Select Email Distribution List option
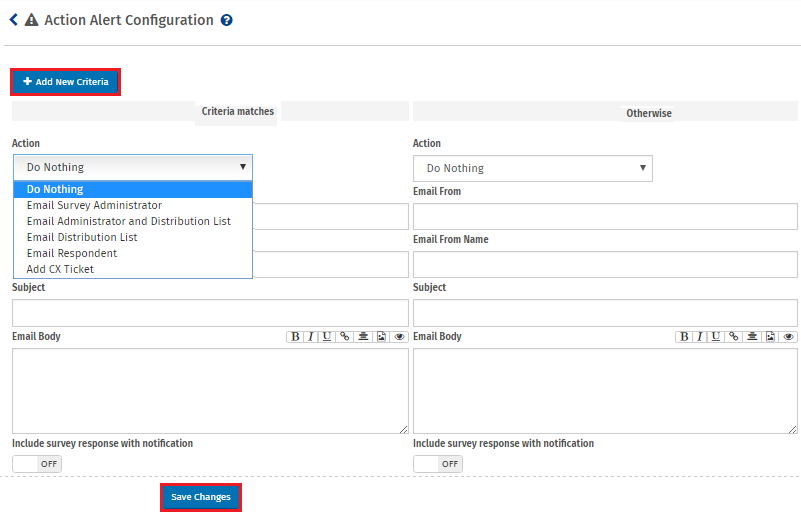The height and width of the screenshot is (516, 801). (133, 237)
